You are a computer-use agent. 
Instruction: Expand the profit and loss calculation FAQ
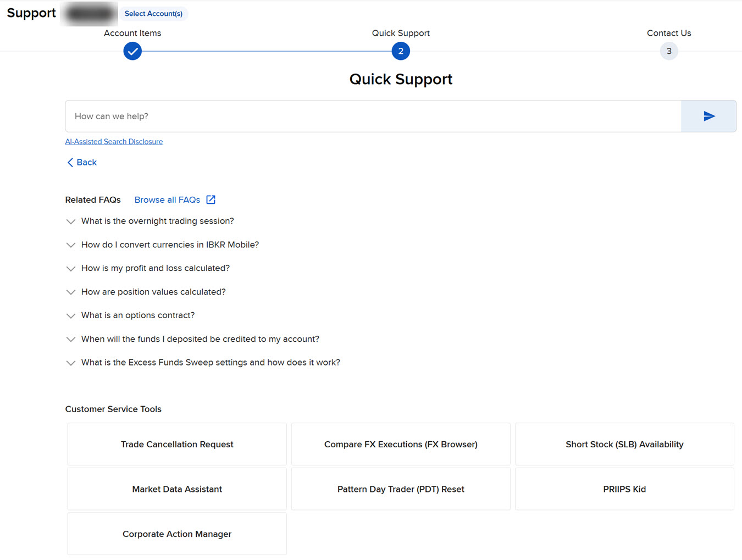71,268
